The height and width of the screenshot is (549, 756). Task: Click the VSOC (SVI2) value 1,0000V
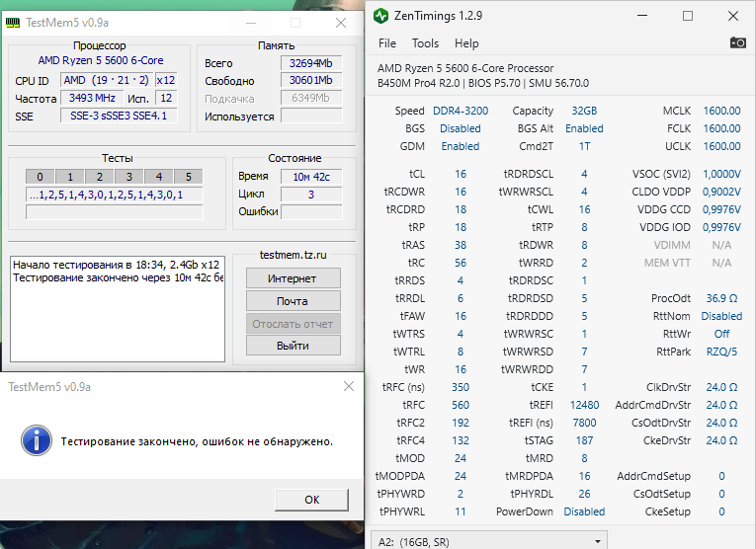pos(721,174)
